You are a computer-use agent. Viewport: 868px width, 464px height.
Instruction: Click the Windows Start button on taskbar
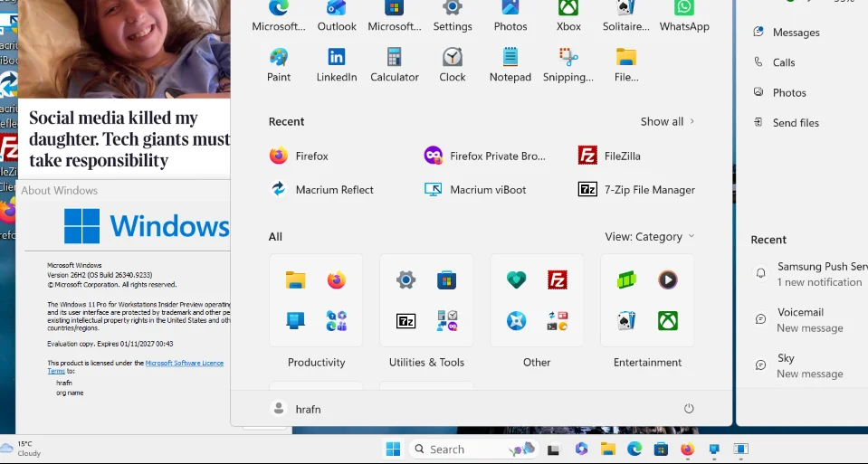tap(393, 449)
